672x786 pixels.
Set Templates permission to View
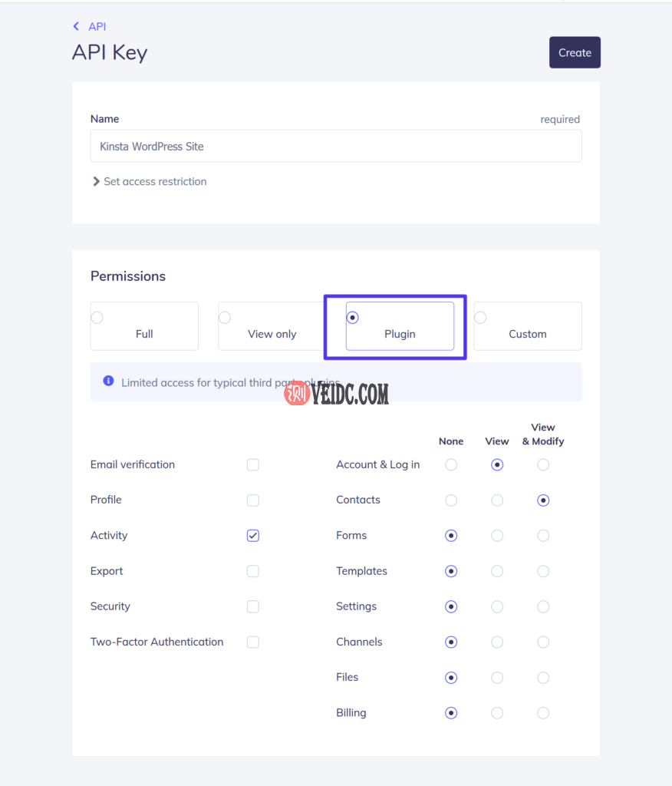click(497, 571)
